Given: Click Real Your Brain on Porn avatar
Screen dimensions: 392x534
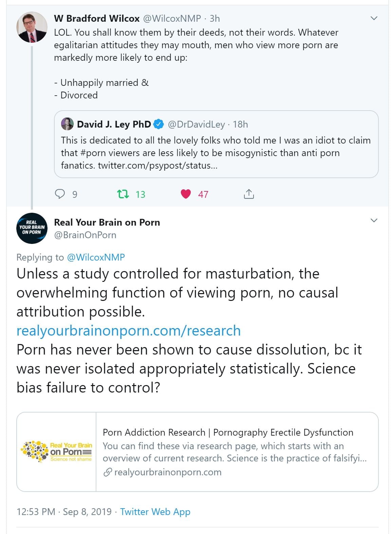Looking at the screenshot, I should [x=32, y=228].
